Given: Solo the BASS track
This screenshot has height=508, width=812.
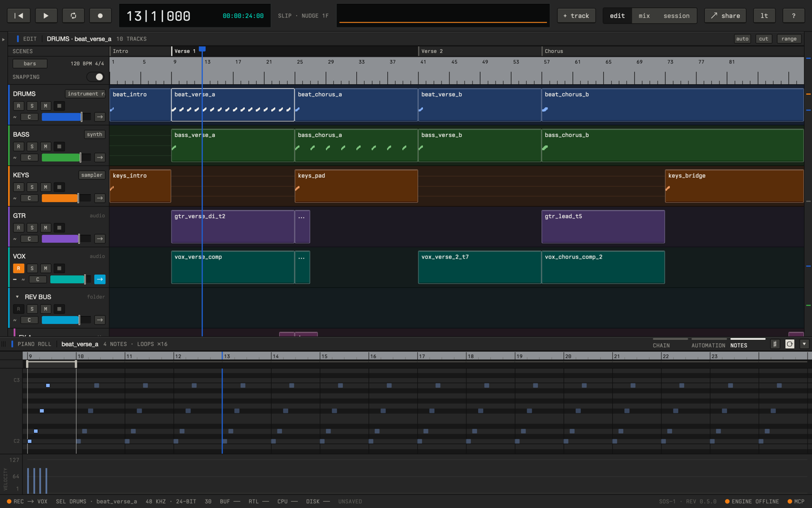Looking at the screenshot, I should (x=32, y=146).
